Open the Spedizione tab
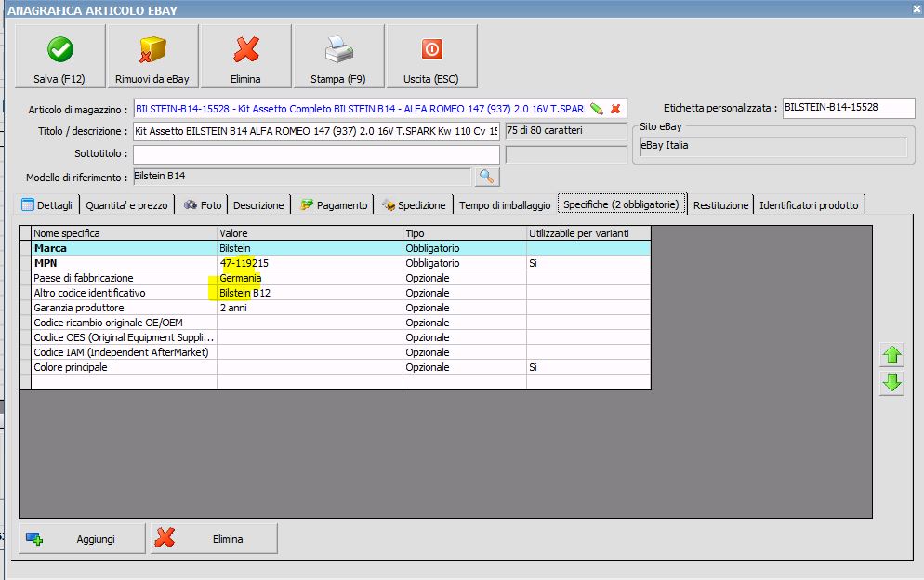 [414, 205]
